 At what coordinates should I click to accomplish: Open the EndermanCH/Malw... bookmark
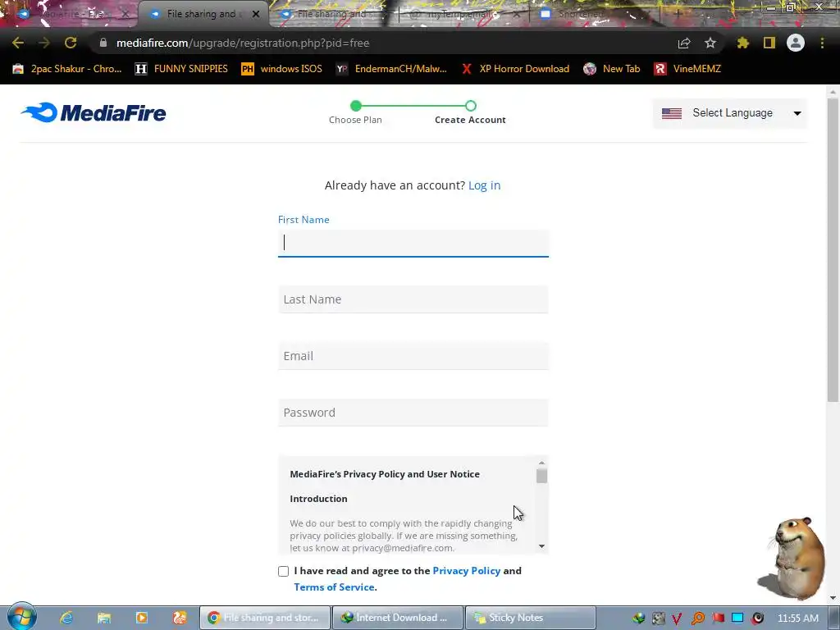coord(391,69)
